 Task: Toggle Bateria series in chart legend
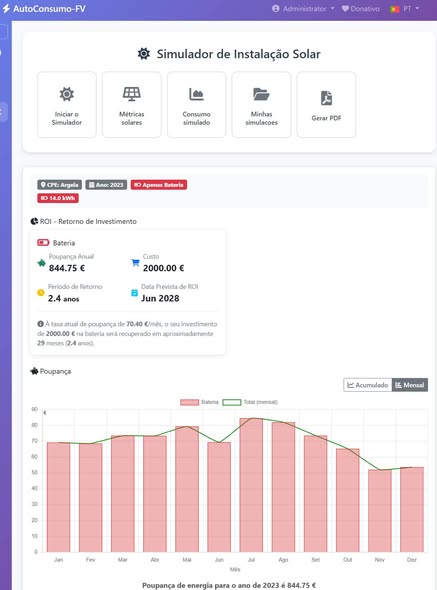tap(199, 402)
